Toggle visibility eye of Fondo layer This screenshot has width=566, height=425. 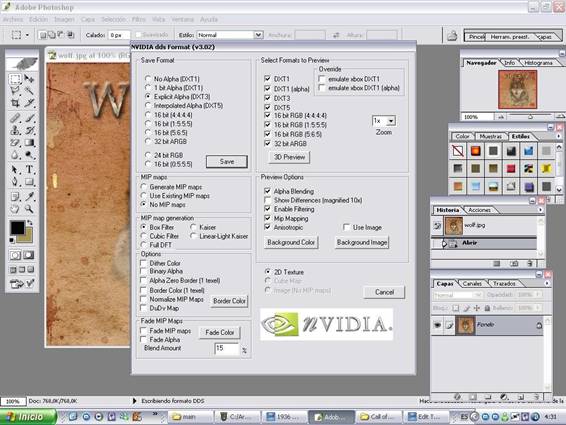[x=437, y=325]
